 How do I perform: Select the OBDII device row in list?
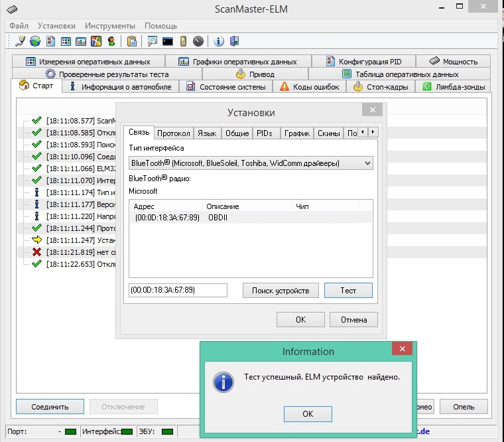point(251,218)
